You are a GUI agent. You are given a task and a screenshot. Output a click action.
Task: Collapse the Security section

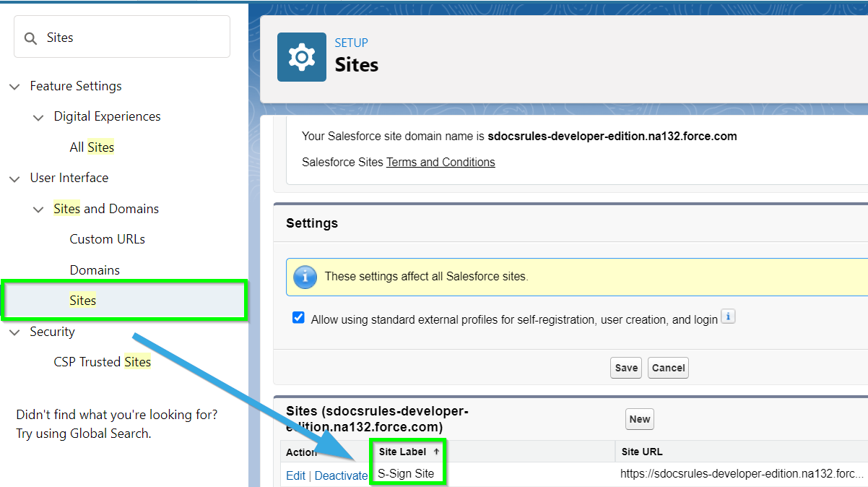(14, 332)
